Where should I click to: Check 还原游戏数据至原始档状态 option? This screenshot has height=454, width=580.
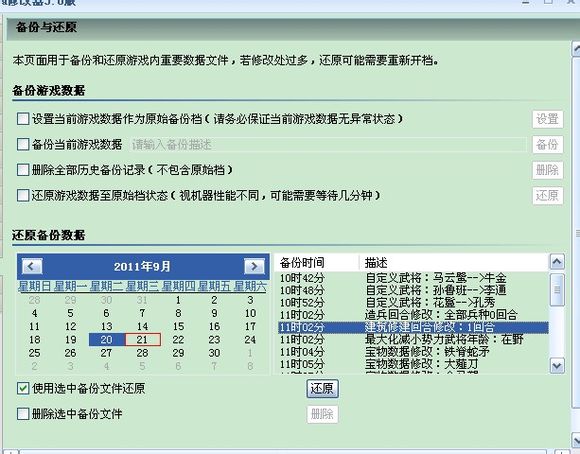point(23,195)
